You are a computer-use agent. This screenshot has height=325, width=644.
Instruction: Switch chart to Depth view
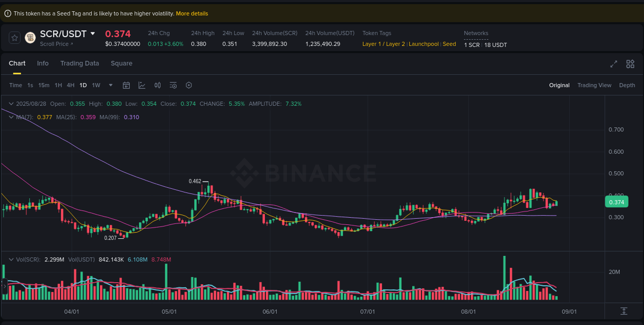click(627, 85)
